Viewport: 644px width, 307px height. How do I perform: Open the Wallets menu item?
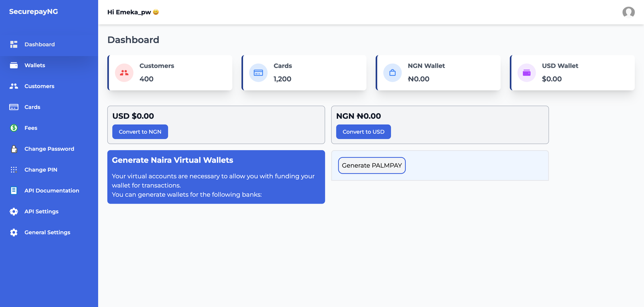click(35, 65)
